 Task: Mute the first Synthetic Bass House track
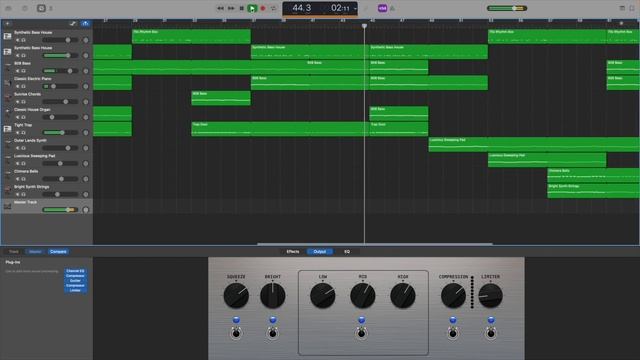click(x=18, y=40)
